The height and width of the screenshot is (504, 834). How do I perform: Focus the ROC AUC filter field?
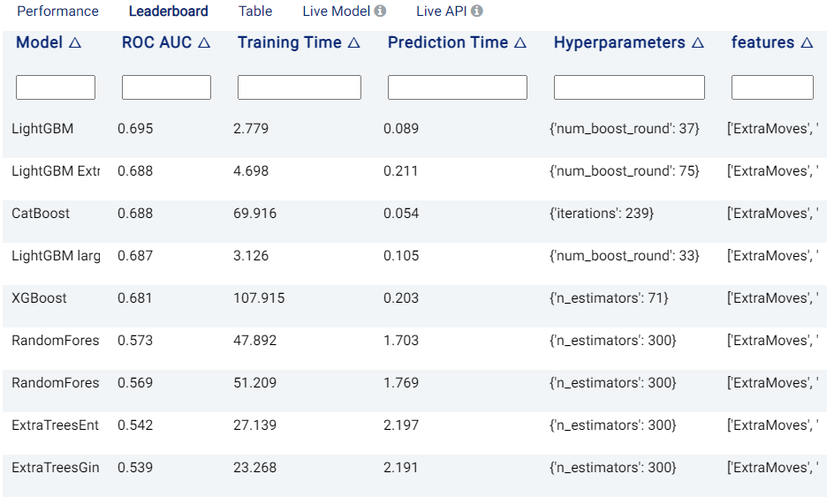(166, 87)
